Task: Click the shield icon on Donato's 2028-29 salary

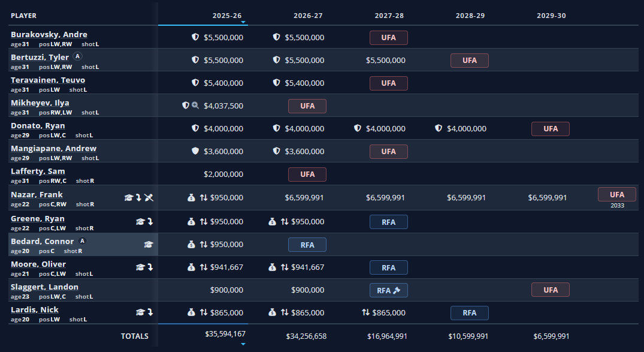Action: click(x=439, y=128)
